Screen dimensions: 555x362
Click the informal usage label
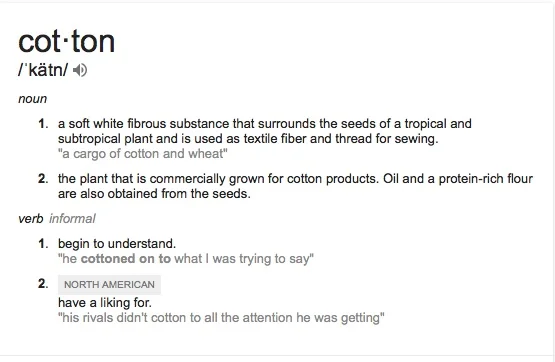(72, 218)
